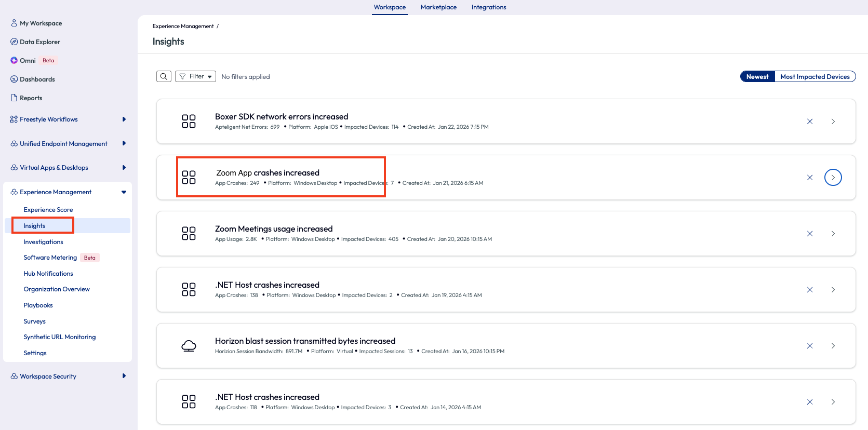Click the My Workspace label

tap(41, 23)
